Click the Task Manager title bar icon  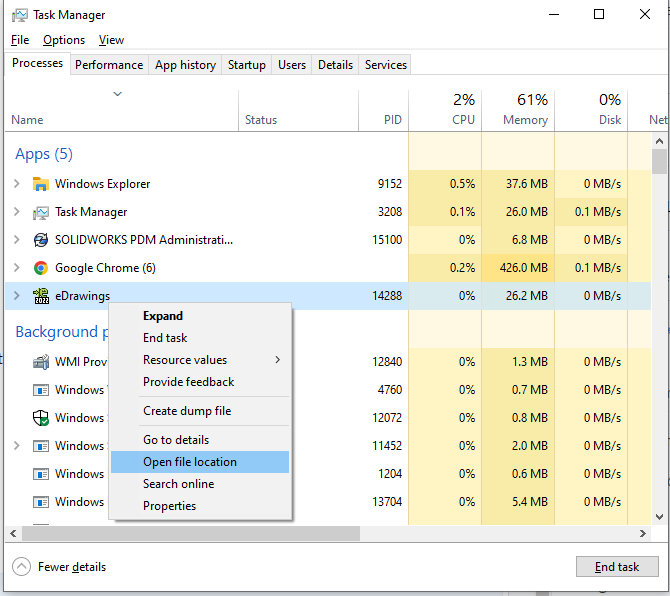tap(20, 15)
